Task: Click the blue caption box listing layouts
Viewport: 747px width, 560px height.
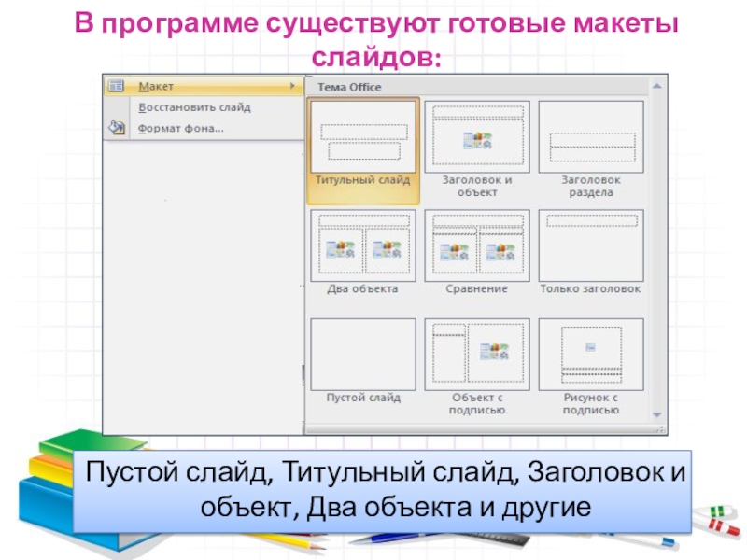Action: [x=385, y=490]
